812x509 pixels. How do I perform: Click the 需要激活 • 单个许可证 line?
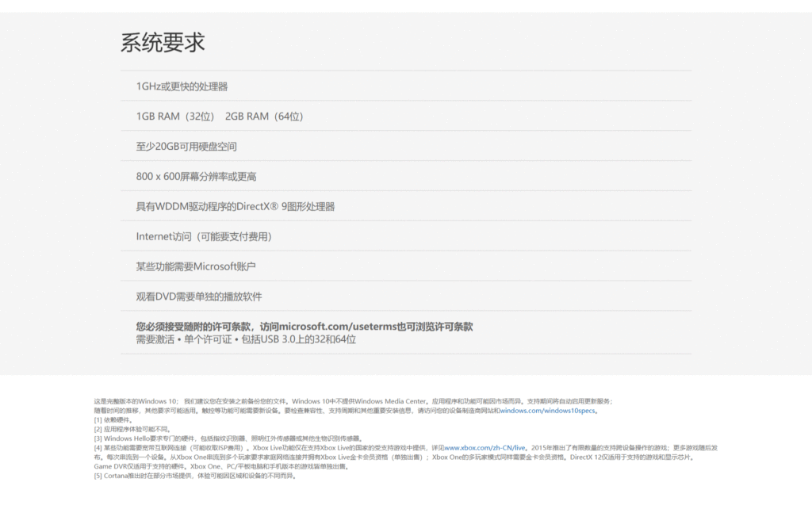click(246, 339)
